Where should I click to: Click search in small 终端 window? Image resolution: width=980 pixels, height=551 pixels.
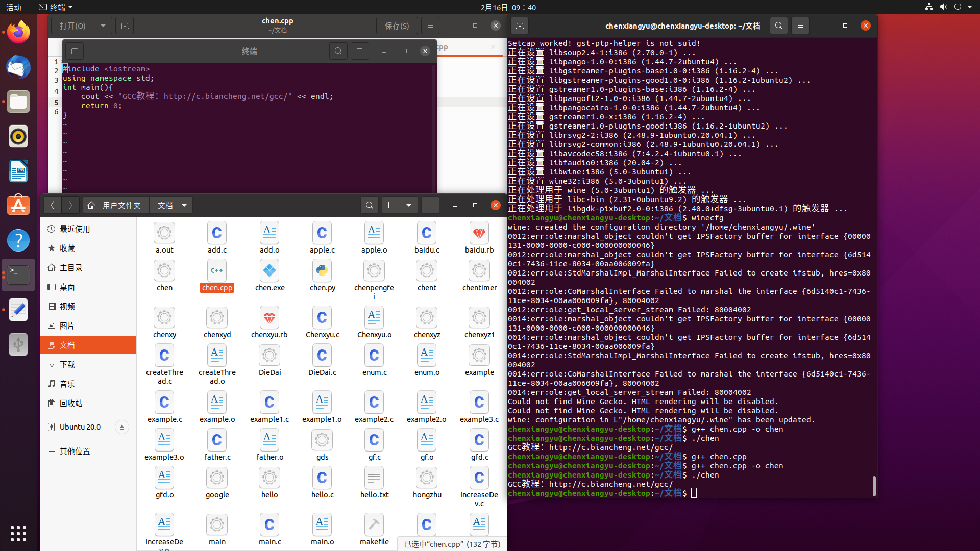(338, 51)
